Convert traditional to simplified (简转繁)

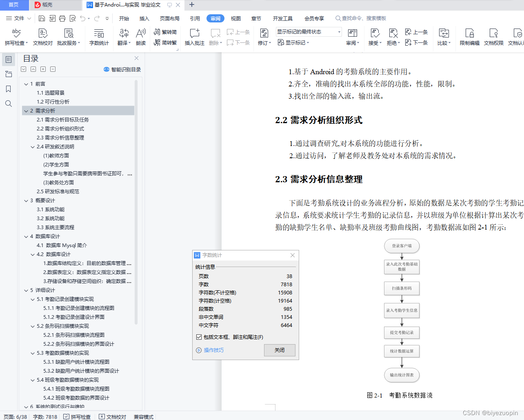[165, 42]
